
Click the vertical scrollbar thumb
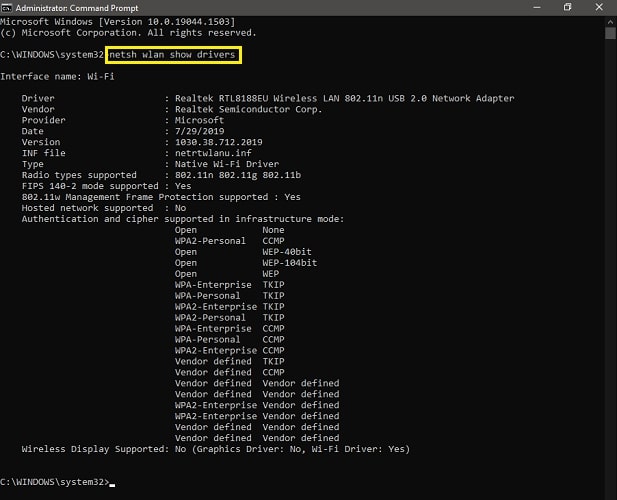pos(610,33)
